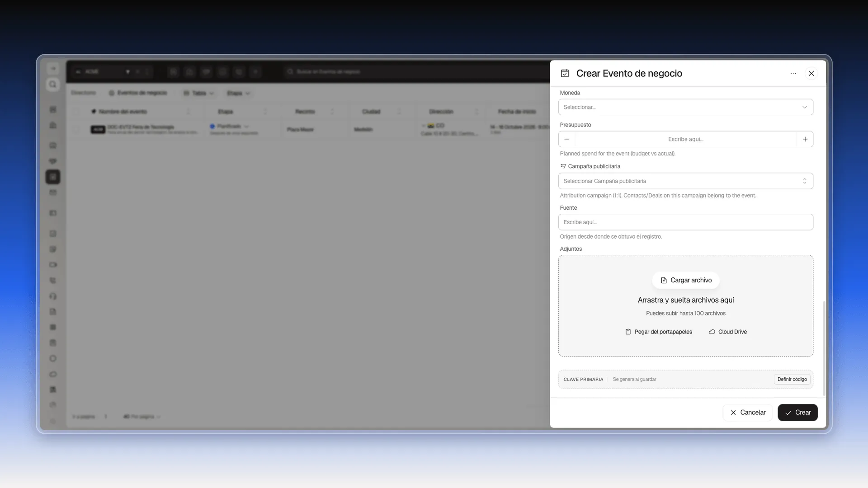Decrease Presupuesto with the minus button
The height and width of the screenshot is (488, 868).
567,139
